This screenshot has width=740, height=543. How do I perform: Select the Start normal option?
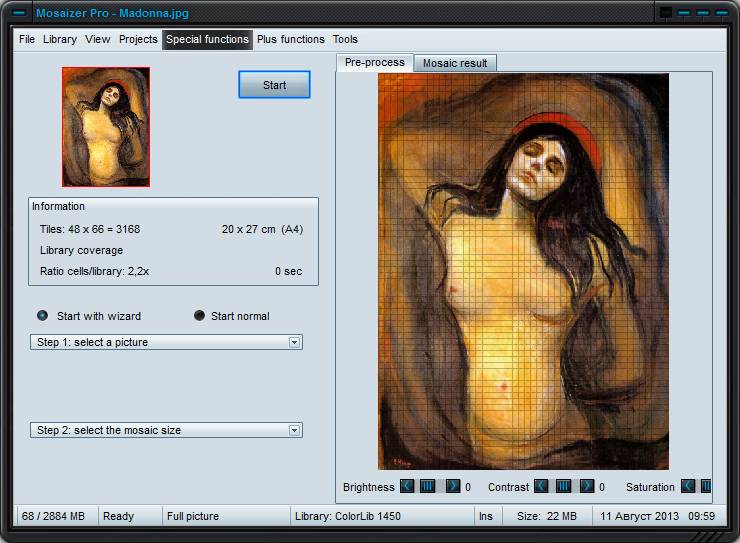199,316
